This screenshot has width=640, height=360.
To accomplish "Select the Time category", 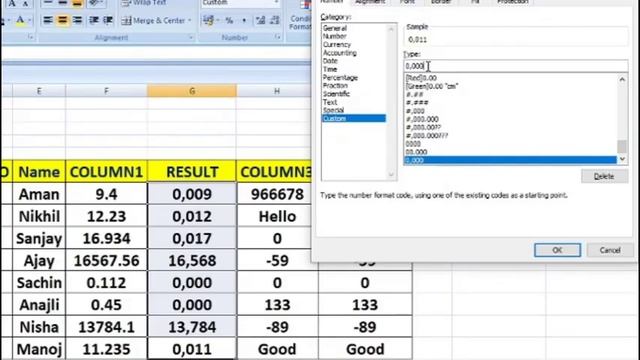I will pyautogui.click(x=330, y=69).
